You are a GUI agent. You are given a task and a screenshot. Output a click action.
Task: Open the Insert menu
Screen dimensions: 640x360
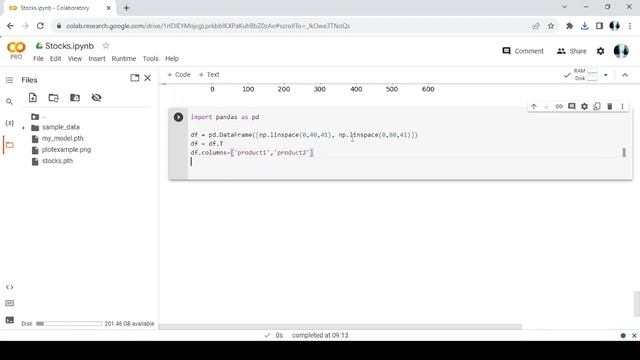coord(97,59)
